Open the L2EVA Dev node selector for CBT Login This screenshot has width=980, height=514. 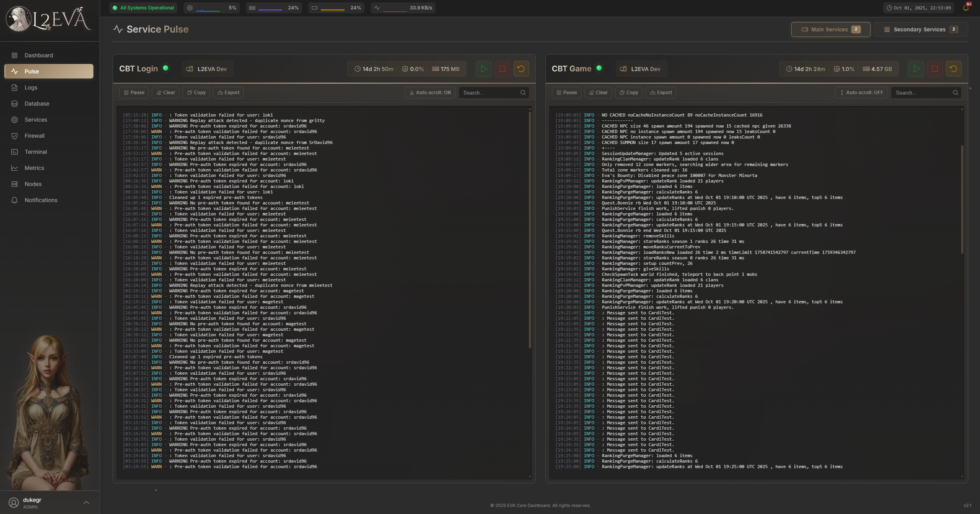(208, 69)
